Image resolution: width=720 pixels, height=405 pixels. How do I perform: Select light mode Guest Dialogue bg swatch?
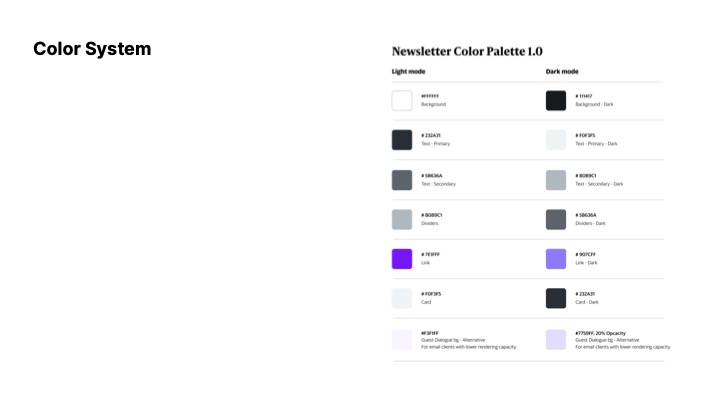402,339
